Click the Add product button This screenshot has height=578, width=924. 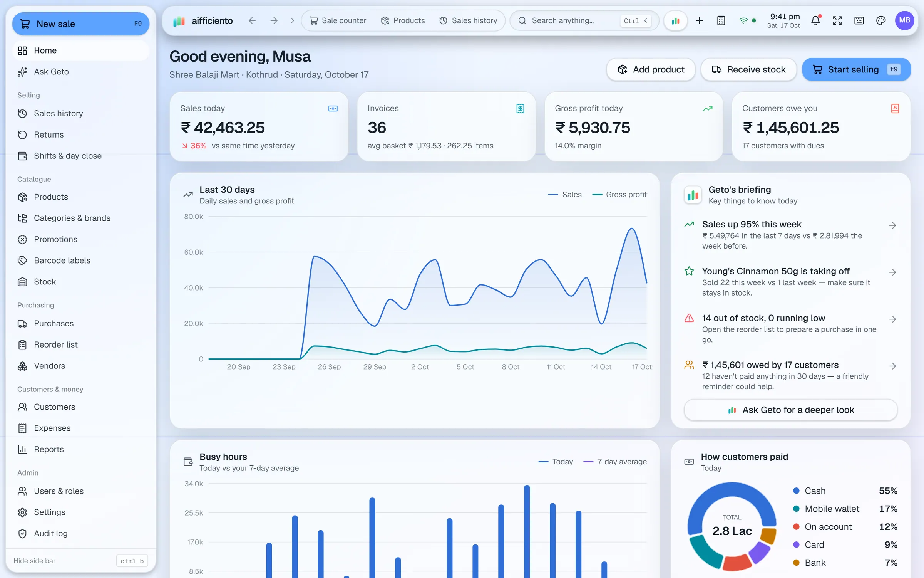point(651,69)
